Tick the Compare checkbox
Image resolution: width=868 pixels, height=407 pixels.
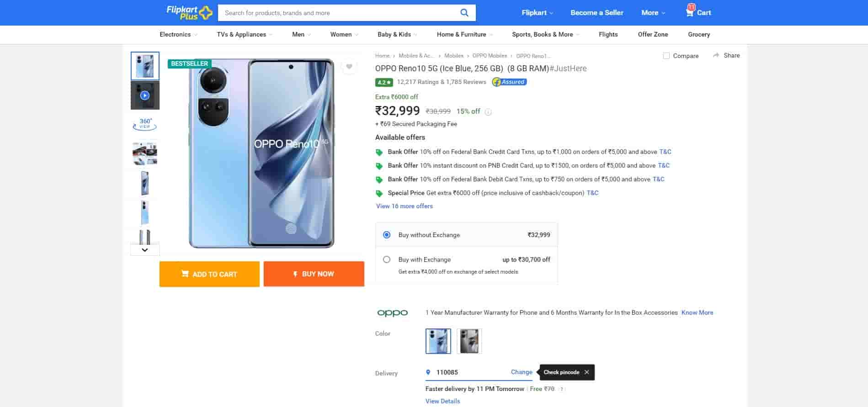point(666,56)
